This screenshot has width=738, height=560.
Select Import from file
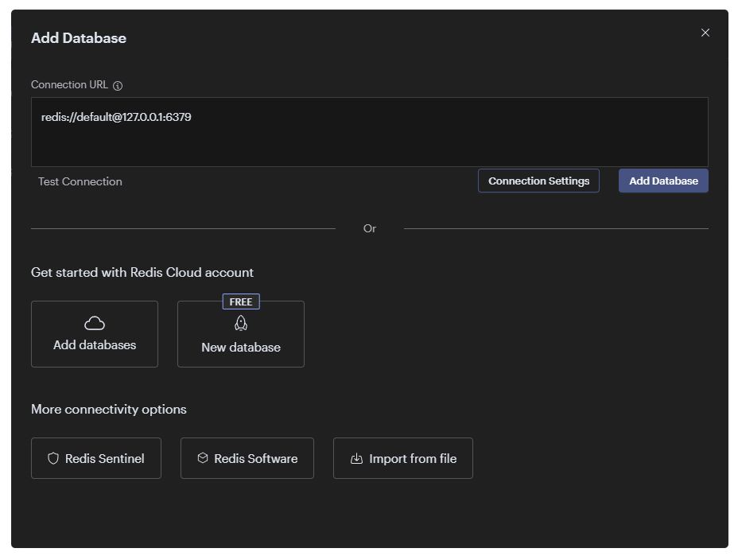tap(403, 458)
